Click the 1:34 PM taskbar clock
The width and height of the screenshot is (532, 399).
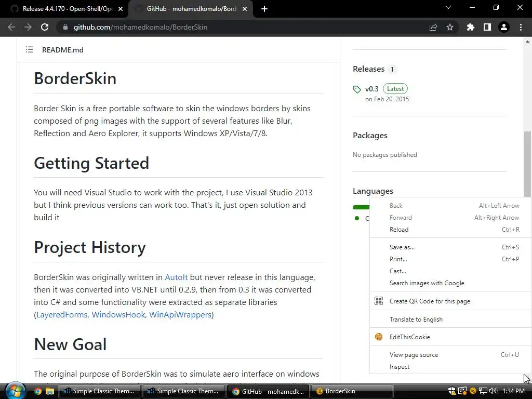pyautogui.click(x=514, y=391)
